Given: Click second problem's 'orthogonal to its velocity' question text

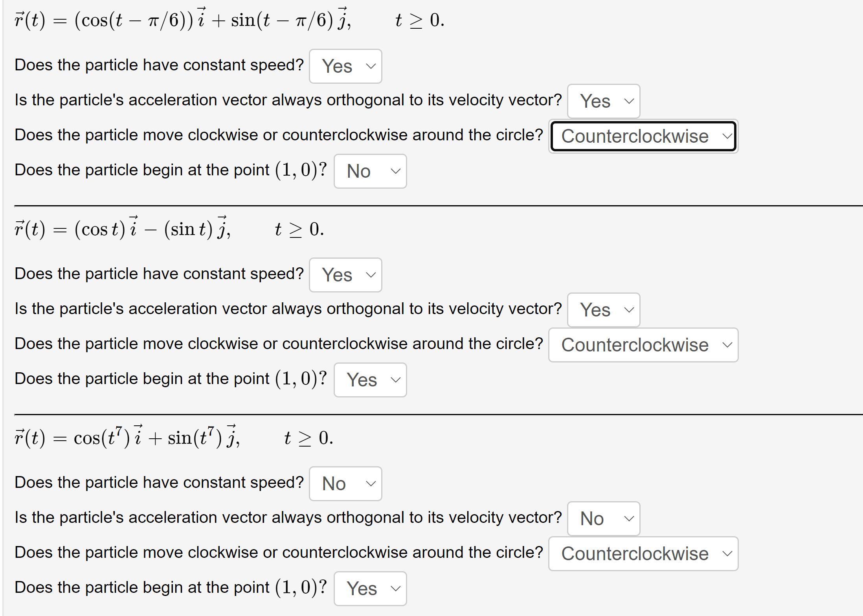Looking at the screenshot, I should click(x=288, y=309).
